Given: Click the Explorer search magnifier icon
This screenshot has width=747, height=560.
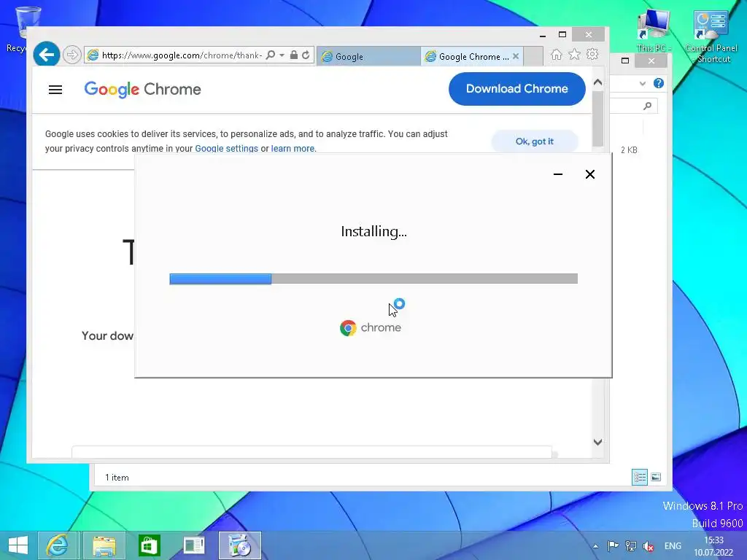Looking at the screenshot, I should tap(647, 106).
